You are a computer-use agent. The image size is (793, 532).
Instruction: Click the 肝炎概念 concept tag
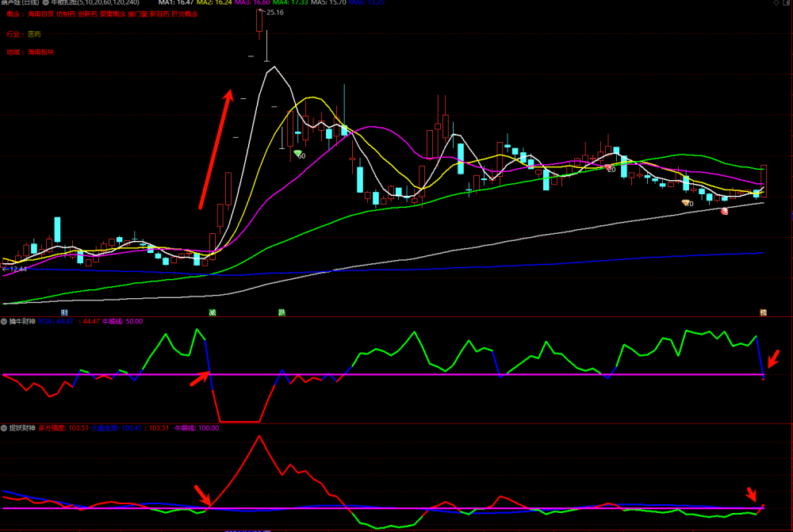click(185, 14)
